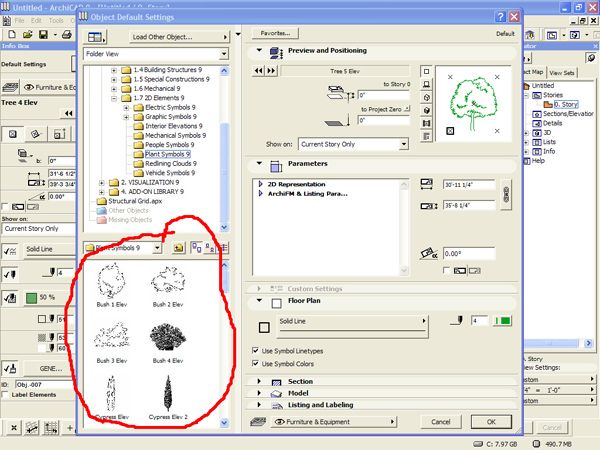Click the green pen color swatch in Floor Plan
This screenshot has width=600, height=450.
click(503, 321)
